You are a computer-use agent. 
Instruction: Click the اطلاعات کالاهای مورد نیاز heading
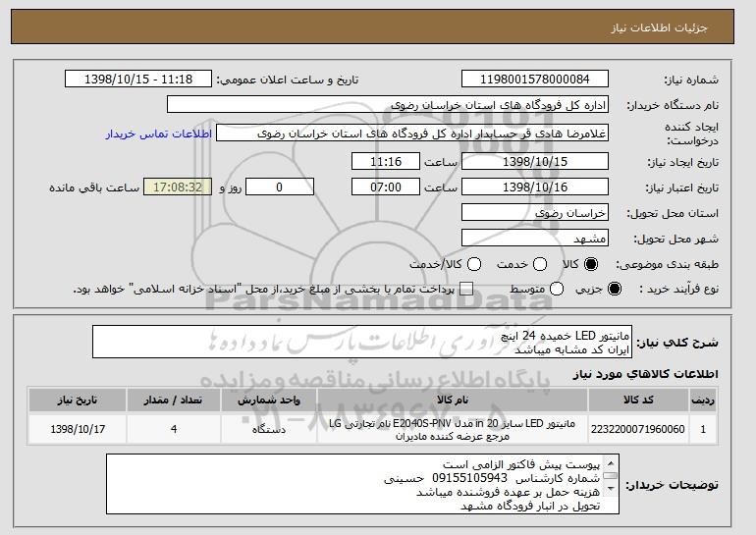click(x=646, y=374)
